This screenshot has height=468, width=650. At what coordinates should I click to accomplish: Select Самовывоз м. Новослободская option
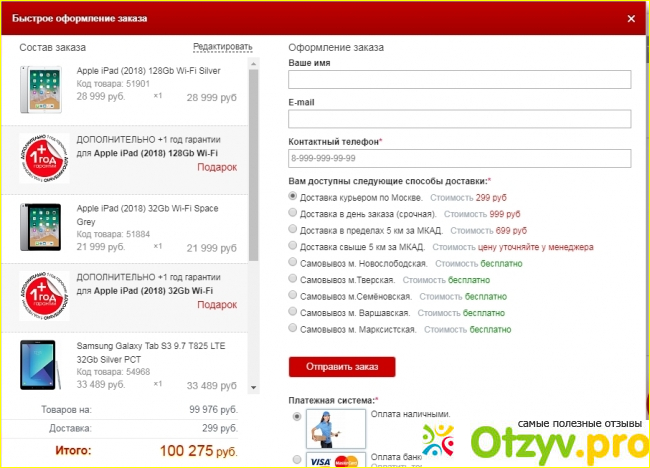(x=293, y=262)
